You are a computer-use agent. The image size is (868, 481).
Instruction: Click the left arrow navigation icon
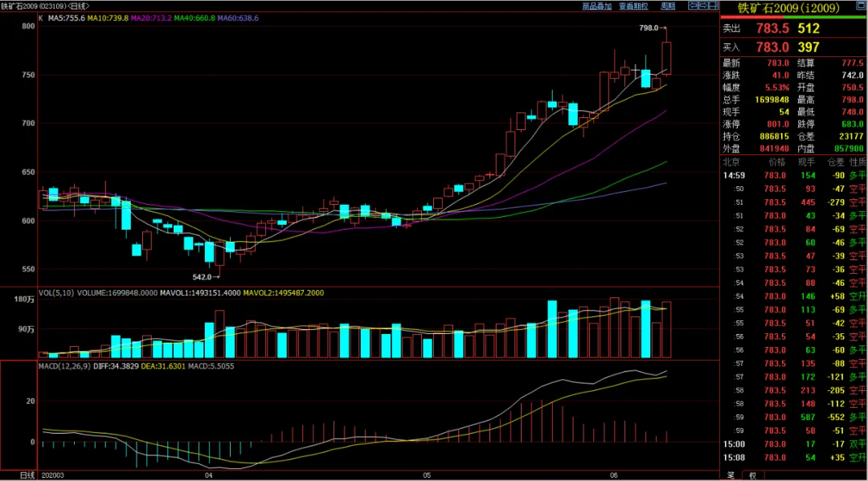coord(693,6)
